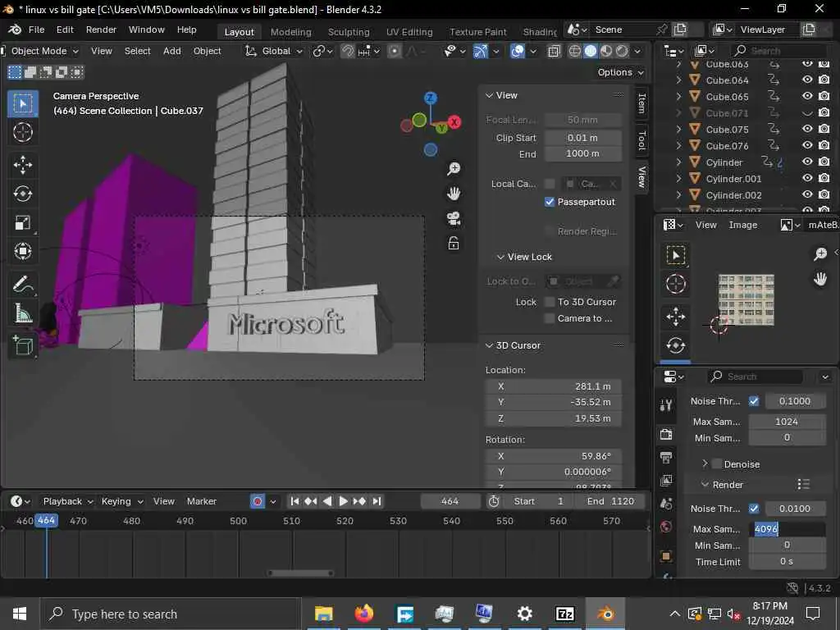Select the Scale tool
Viewport: 840px width, 630px height.
pos(22,222)
